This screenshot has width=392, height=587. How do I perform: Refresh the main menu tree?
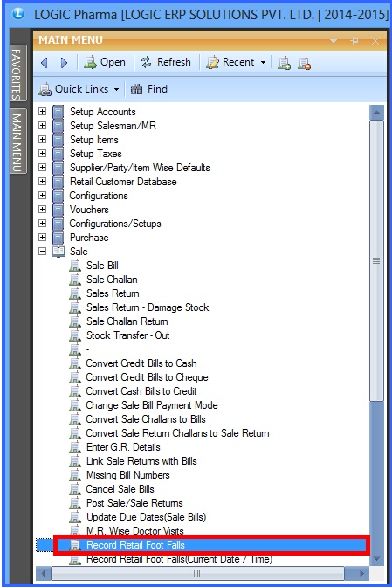166,62
